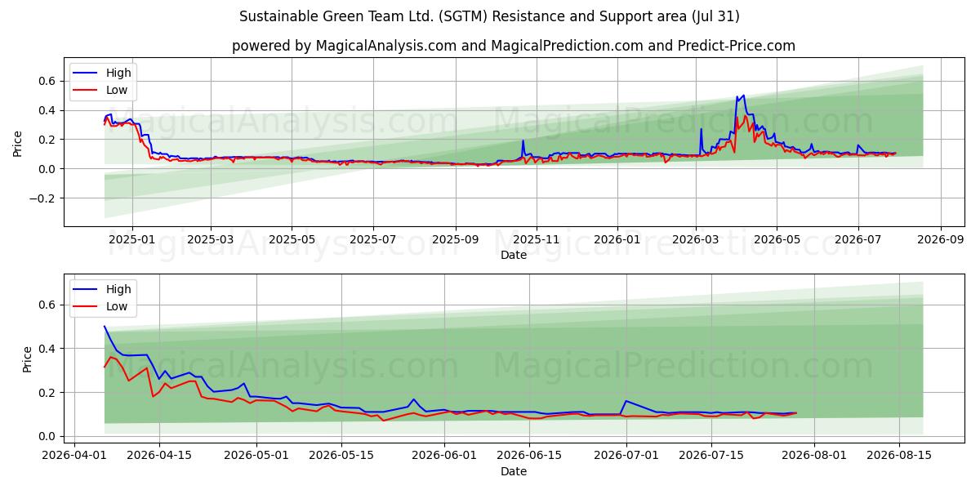Click the '2025-01' tick label on top x-axis

131,240
